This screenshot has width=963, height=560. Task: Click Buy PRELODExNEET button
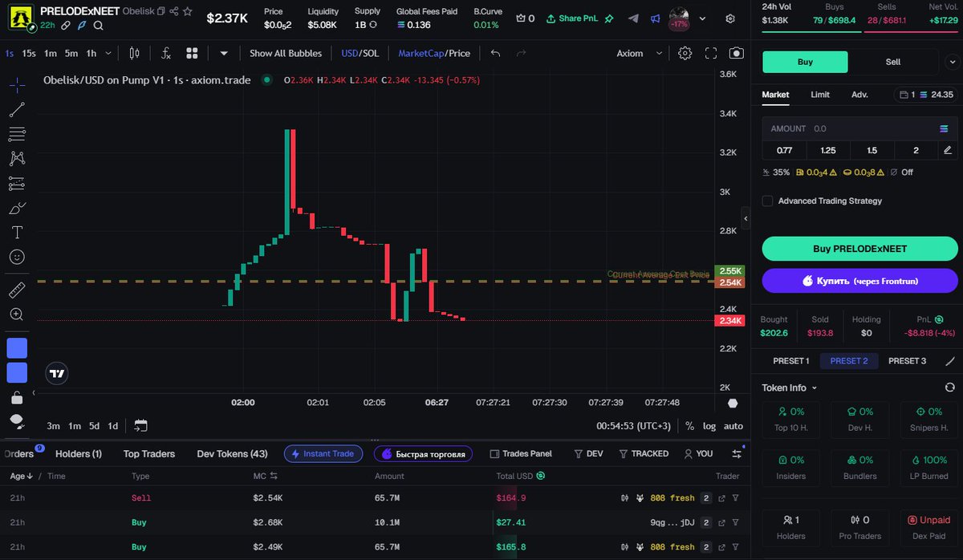pos(859,249)
